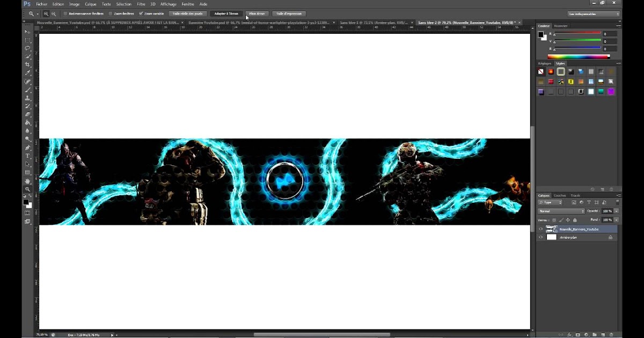This screenshot has width=644, height=338.
Task: Open the Couleur panel options menu
Action: 618,26
